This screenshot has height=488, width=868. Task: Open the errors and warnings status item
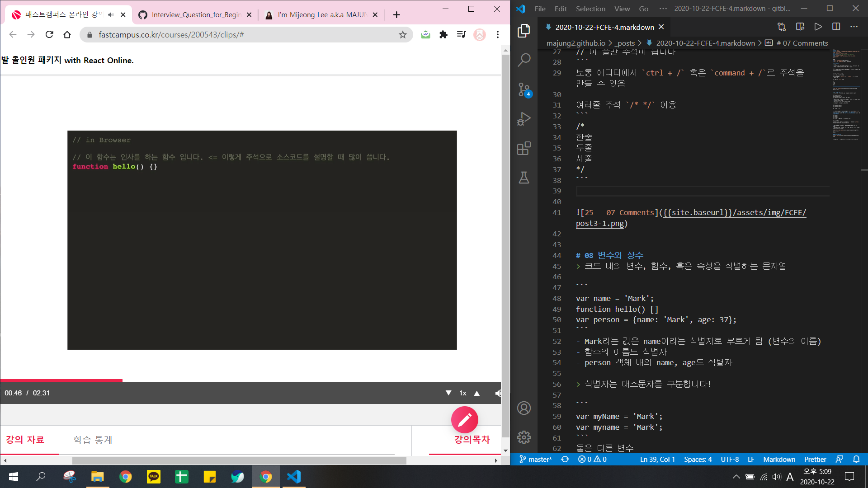click(x=592, y=459)
